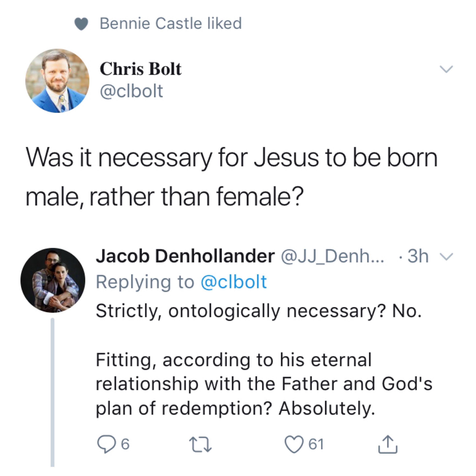Click the @JJ_Denh... handle
This screenshot has width=476, height=476.
point(332,256)
